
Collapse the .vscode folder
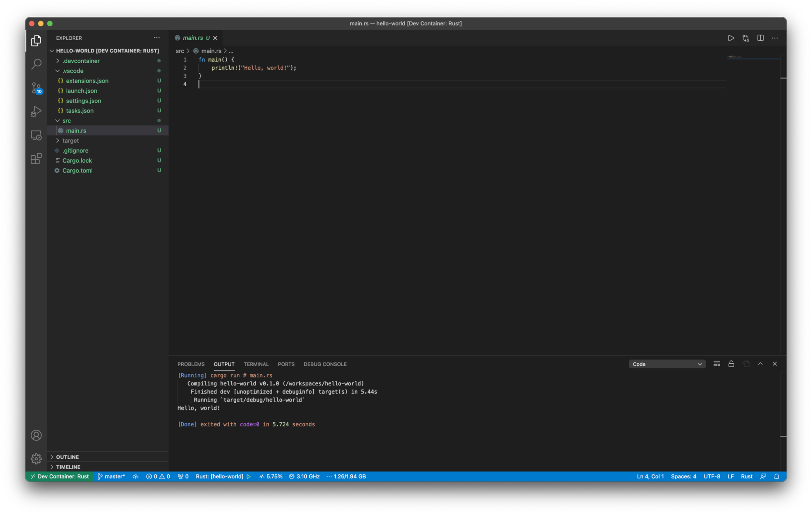(72, 71)
